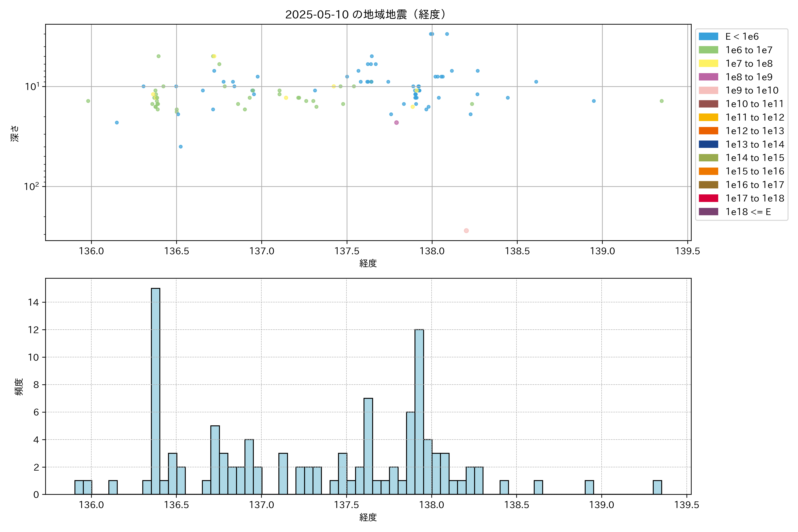
Task: Click the purple 1e8 to 1e9 legend swatch
Action: [708, 77]
